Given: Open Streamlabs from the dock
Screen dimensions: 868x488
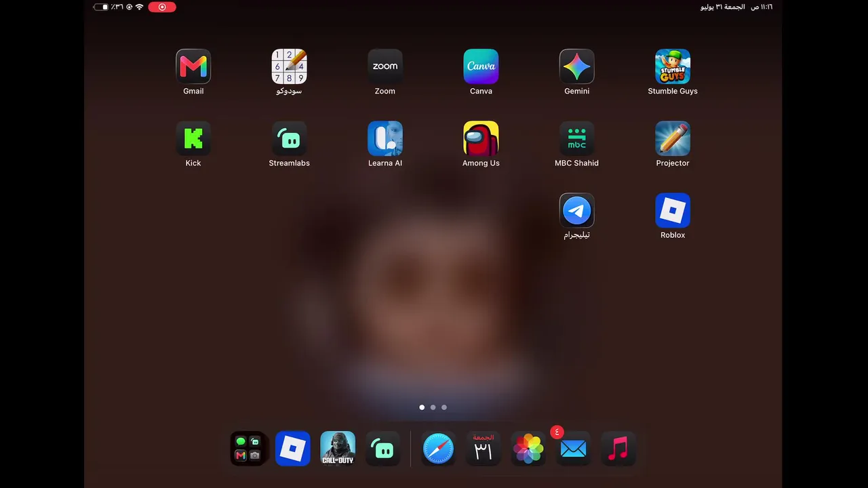Looking at the screenshot, I should click(x=383, y=449).
